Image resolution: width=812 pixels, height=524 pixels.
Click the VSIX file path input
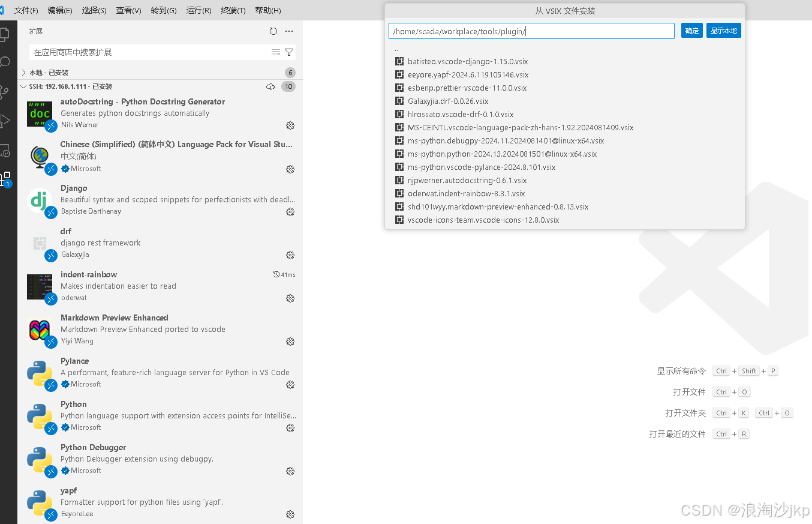(x=531, y=31)
